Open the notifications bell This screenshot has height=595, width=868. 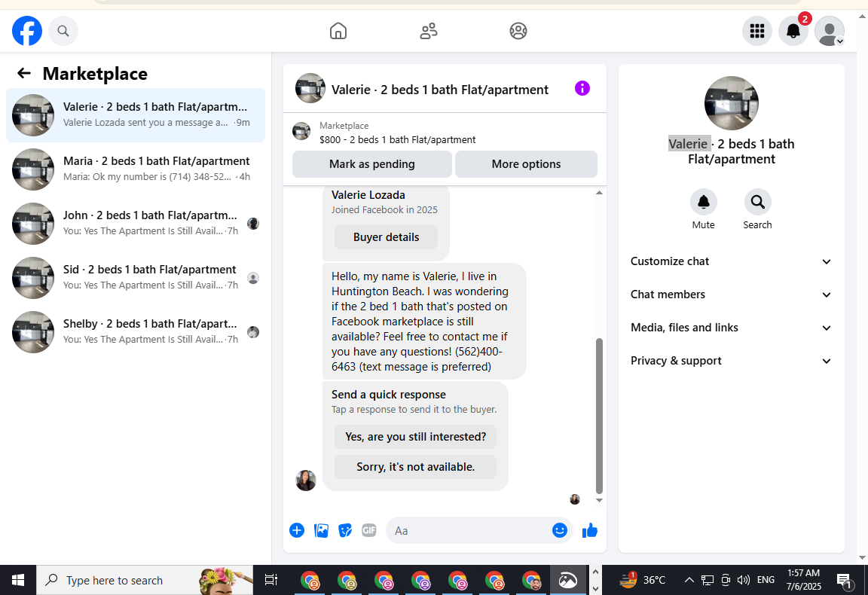click(793, 31)
